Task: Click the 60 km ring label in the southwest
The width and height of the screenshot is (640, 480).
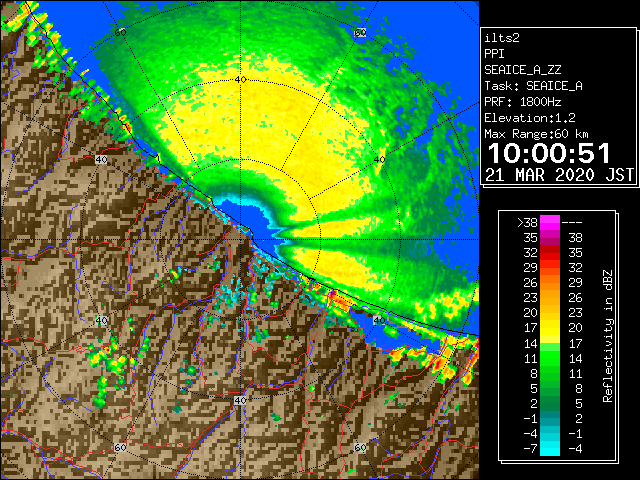Action: [x=120, y=448]
